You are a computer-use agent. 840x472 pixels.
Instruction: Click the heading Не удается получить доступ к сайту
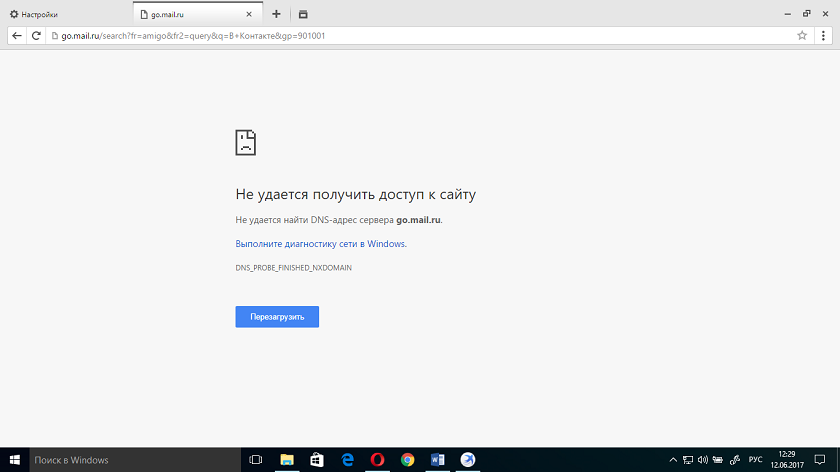point(356,194)
